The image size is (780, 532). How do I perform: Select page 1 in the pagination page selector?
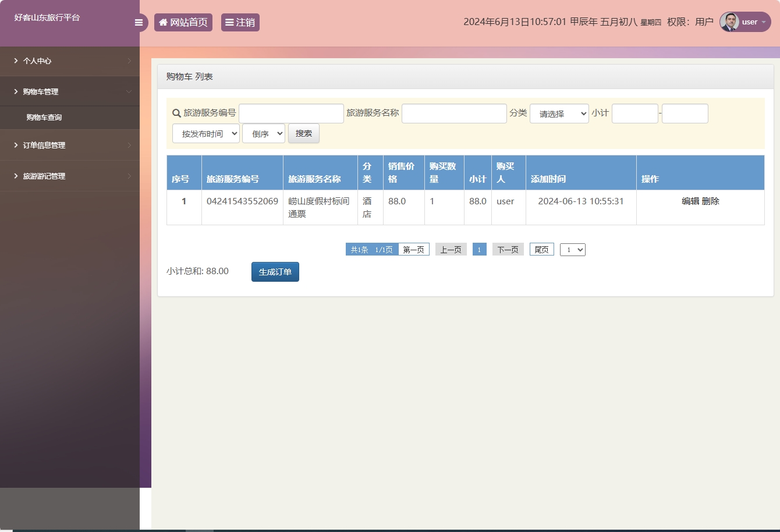[572, 249]
